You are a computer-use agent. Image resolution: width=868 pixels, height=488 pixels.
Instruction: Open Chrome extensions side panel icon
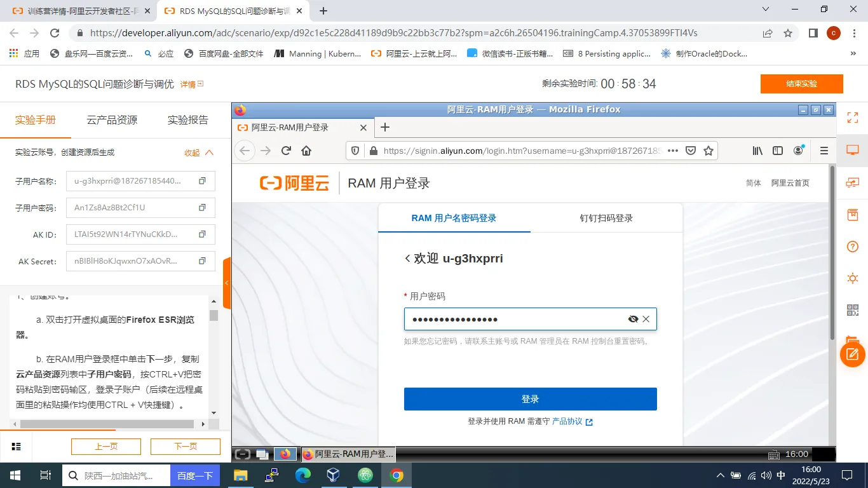pyautogui.click(x=813, y=33)
